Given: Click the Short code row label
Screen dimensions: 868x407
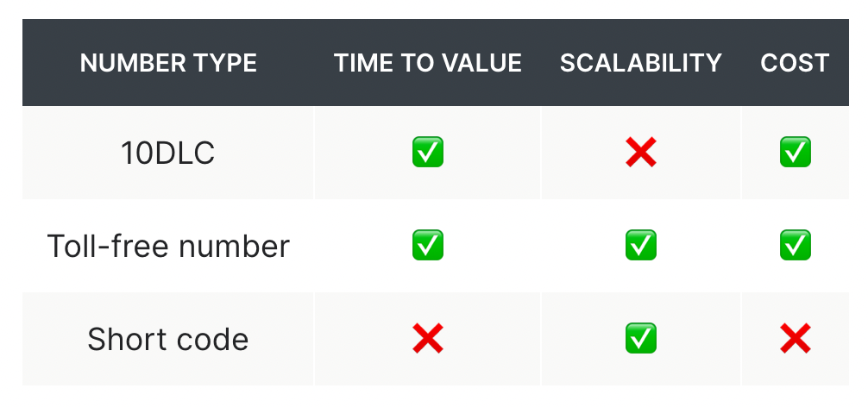Looking at the screenshot, I should coord(167,338).
